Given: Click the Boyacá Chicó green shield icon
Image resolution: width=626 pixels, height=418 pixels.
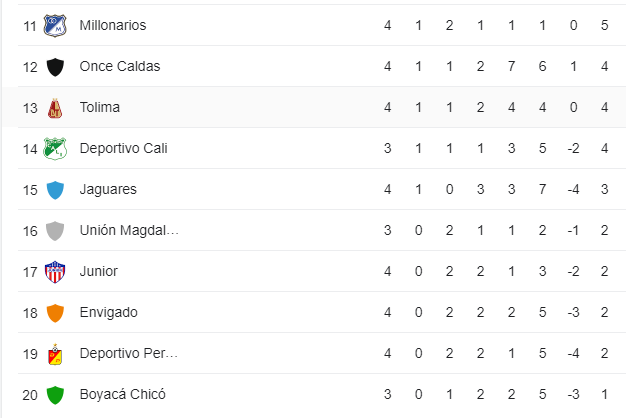Looking at the screenshot, I should 55,395.
